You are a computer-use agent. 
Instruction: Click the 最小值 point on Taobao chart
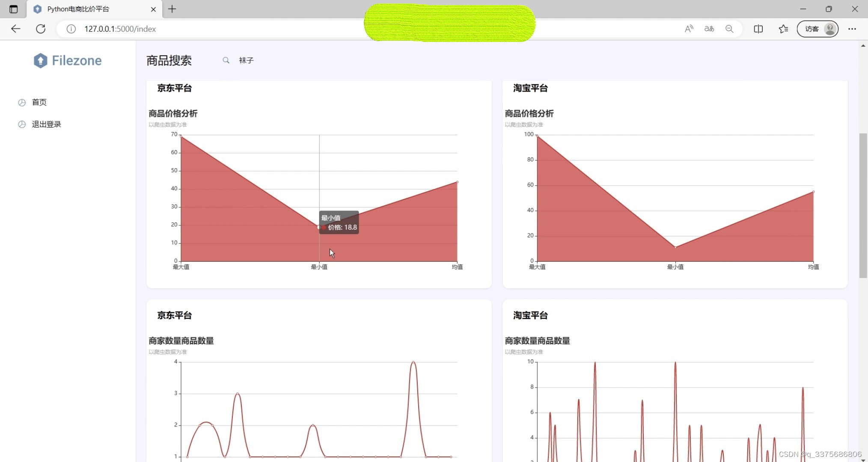click(675, 247)
